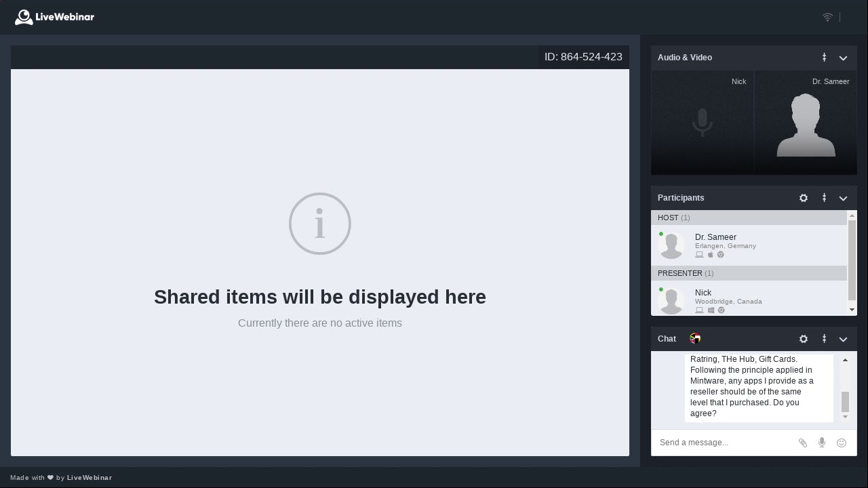This screenshot has width=868, height=488.
Task: Open Audio & Video panel move options
Action: pos(824,58)
